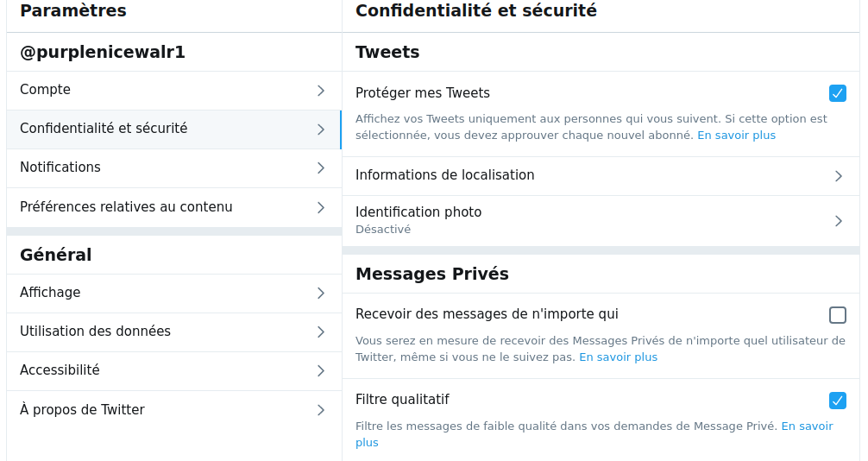Follow En savoir plus link under Messages Privés
868x461 pixels.
coord(619,357)
